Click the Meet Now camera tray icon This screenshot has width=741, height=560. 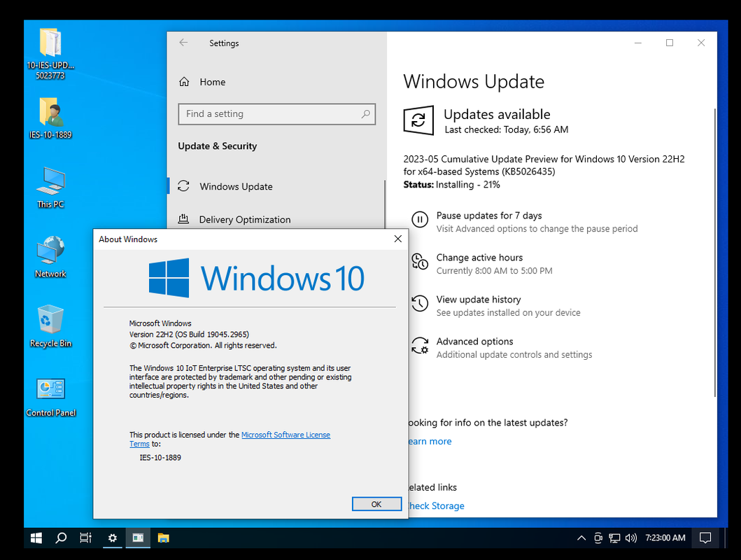(598, 538)
